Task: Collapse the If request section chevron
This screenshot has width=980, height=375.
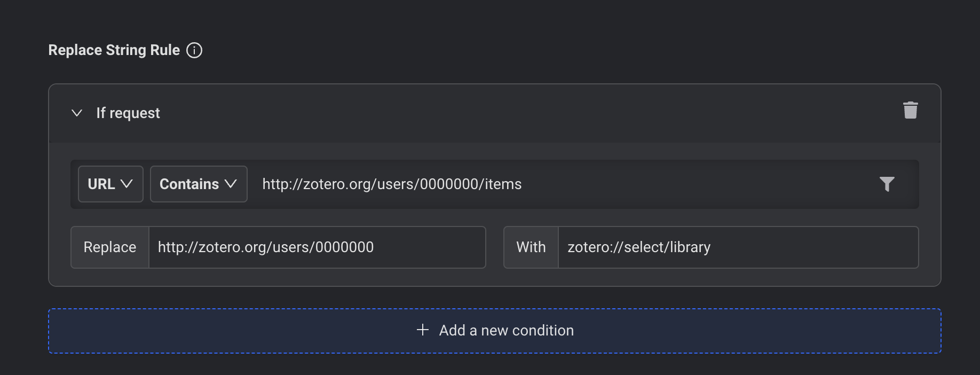Action: click(x=77, y=113)
